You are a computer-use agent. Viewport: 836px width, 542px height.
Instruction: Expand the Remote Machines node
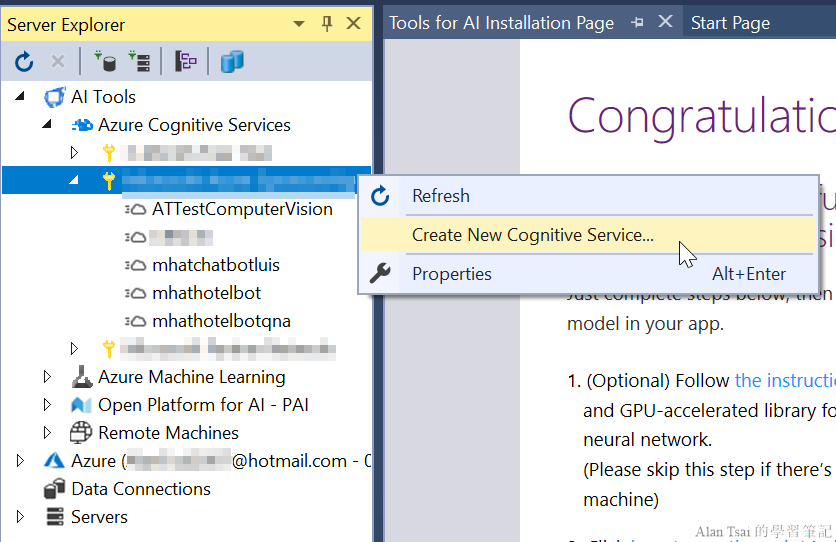(47, 433)
